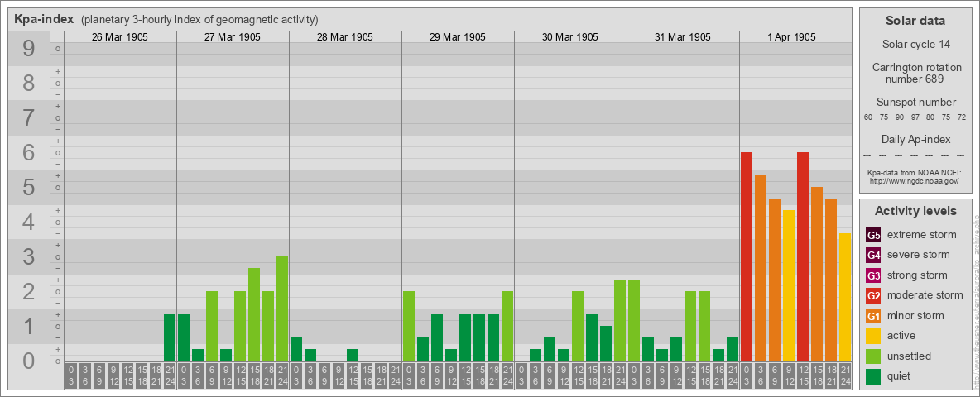Click the 0-3 bar on 29 Mar 1905
The width and height of the screenshot is (980, 397).
tap(409, 327)
